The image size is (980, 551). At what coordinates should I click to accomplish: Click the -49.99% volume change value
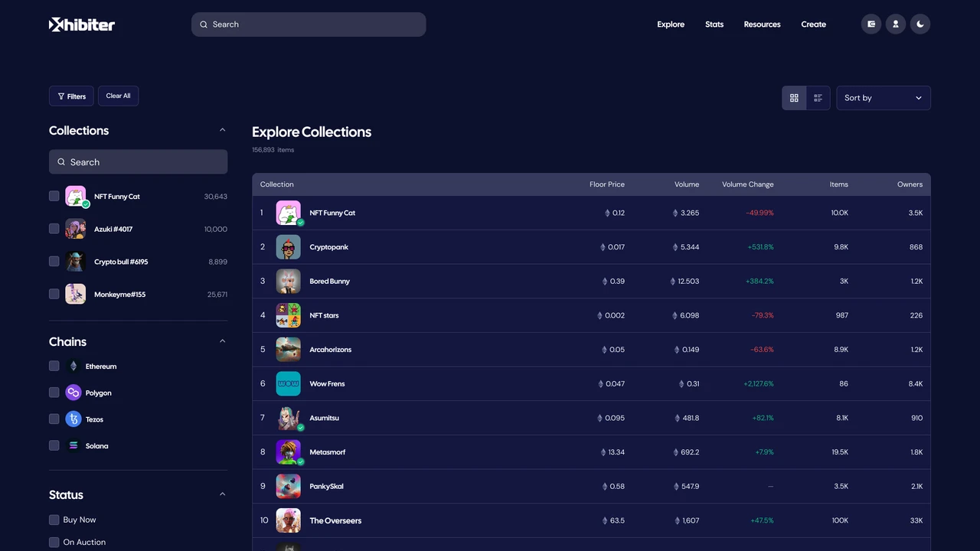coord(760,213)
